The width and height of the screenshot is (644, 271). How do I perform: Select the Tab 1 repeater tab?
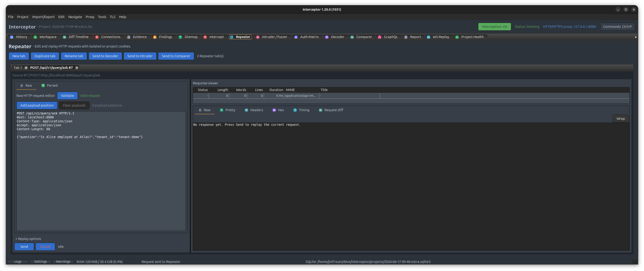pyautogui.click(x=18, y=68)
